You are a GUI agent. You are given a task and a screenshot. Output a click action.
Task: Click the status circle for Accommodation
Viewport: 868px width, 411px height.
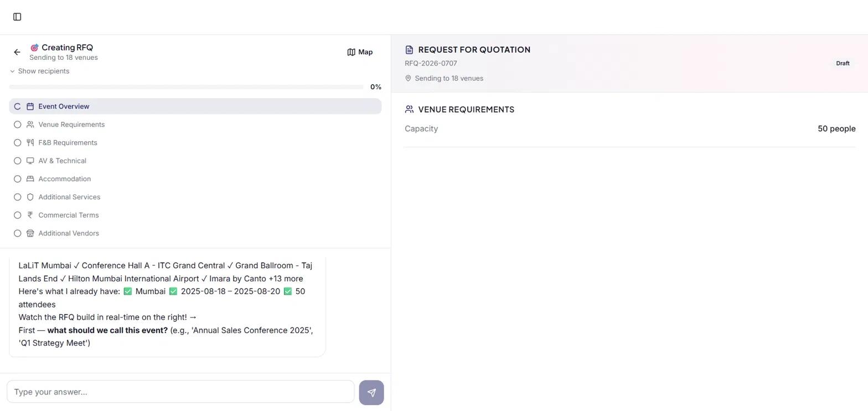(18, 179)
